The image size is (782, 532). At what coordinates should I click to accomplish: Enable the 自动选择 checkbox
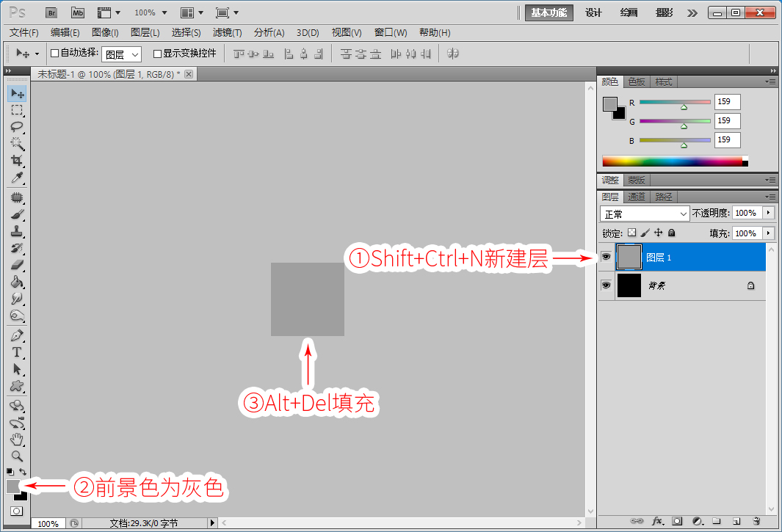(x=55, y=54)
